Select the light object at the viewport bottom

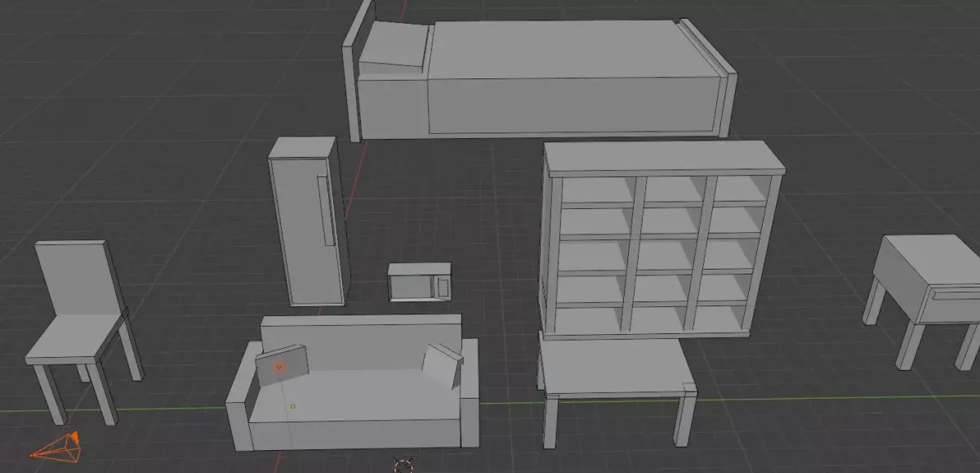(x=403, y=466)
